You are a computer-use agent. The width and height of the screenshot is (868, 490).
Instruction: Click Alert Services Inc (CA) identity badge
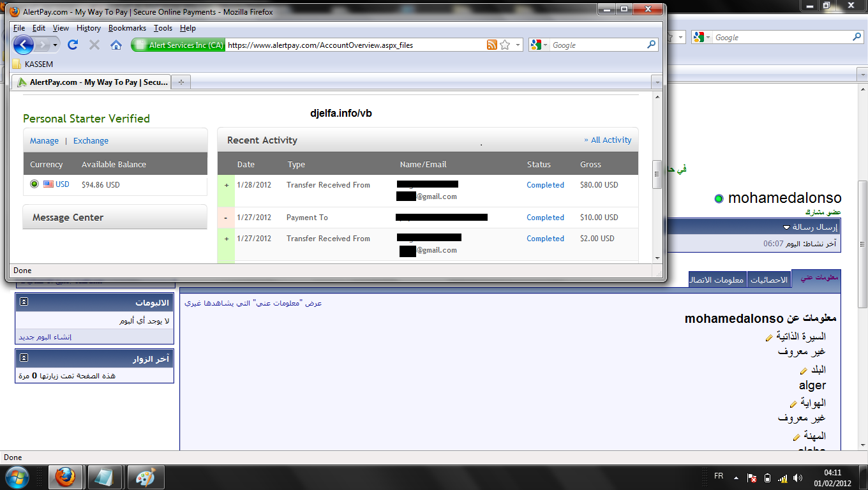click(x=179, y=45)
